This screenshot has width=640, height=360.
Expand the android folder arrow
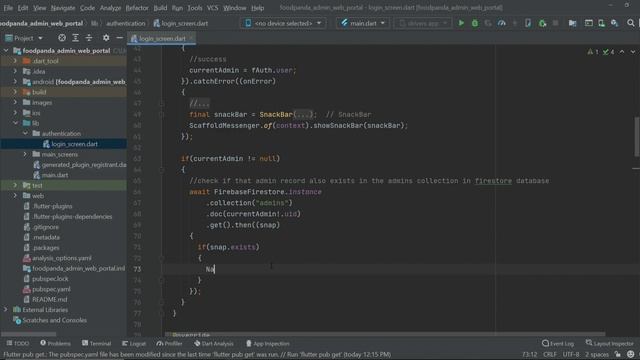pyautogui.click(x=16, y=82)
